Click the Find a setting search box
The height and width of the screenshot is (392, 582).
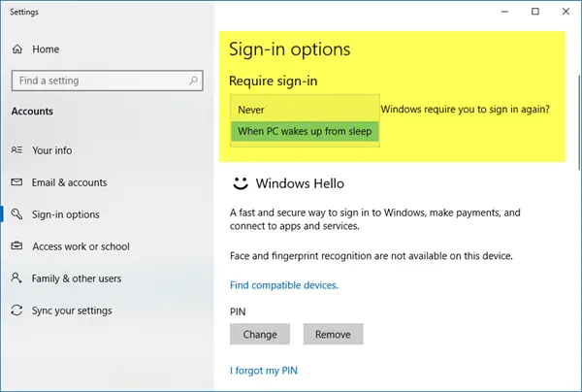point(108,81)
